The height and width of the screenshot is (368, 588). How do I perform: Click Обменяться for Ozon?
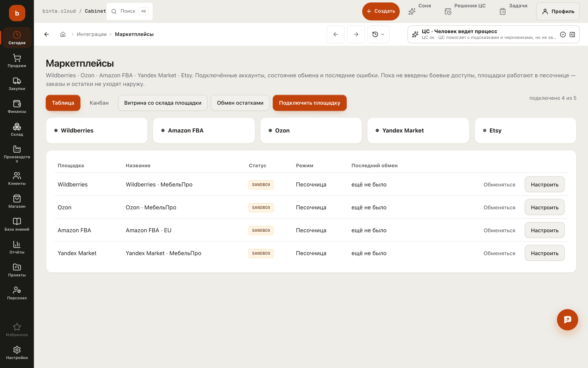click(499, 207)
